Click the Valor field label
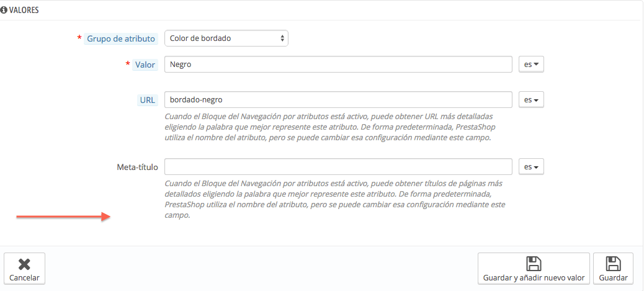The image size is (644, 291). click(145, 65)
